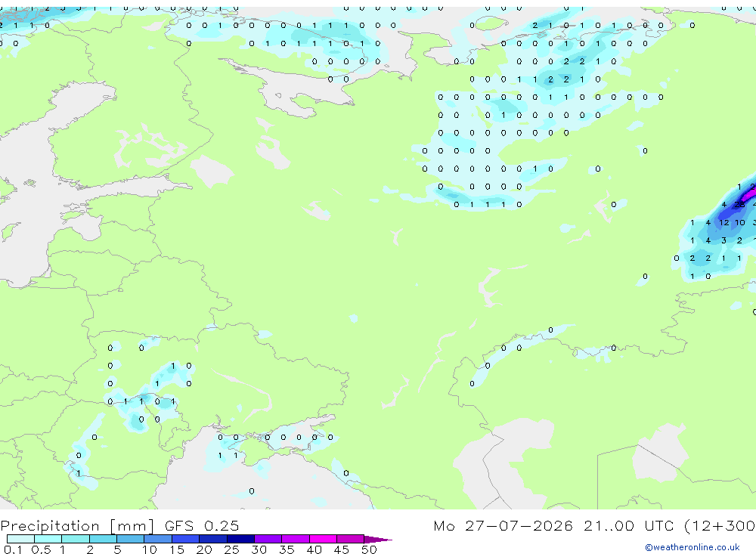
Task: Click the 0.5 to 1 mm legend swatch
Action: pos(48,539)
